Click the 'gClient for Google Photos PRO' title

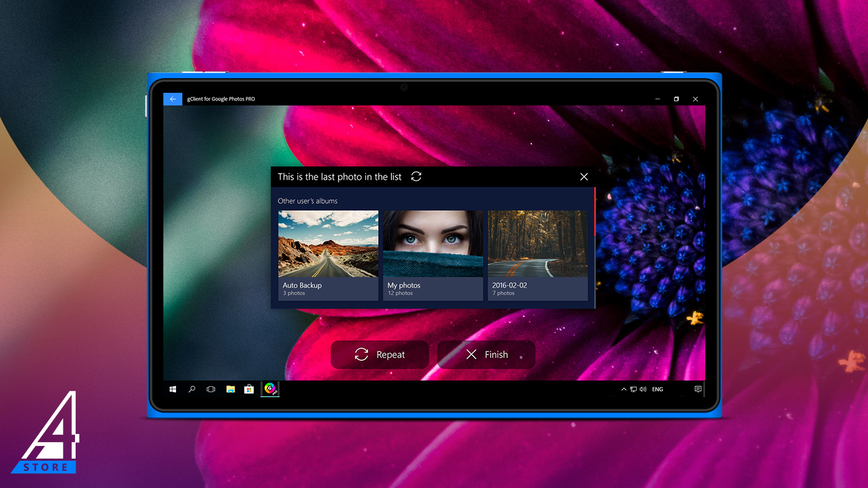(x=221, y=99)
